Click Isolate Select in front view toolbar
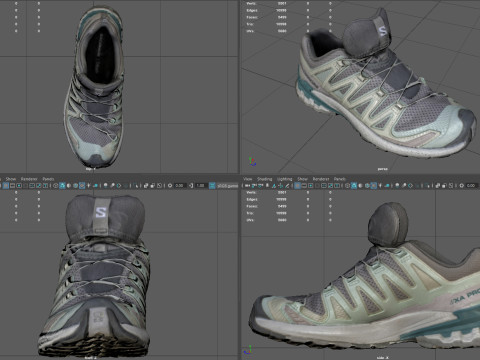480x360 pixels. click(x=137, y=186)
